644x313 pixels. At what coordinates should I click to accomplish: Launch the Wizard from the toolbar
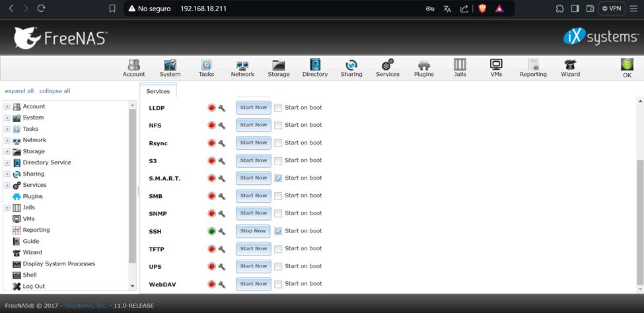click(570, 68)
